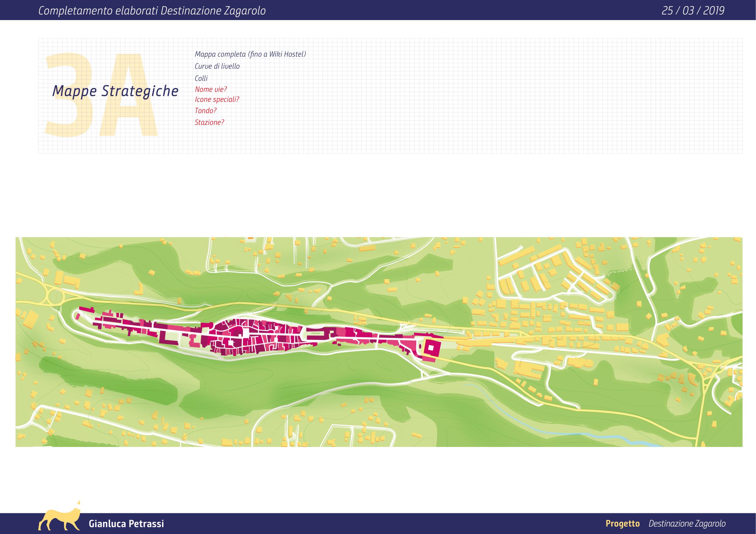Select the 'Progetto' label in the footer
Viewport: 756px width, 534px height.
(623, 523)
